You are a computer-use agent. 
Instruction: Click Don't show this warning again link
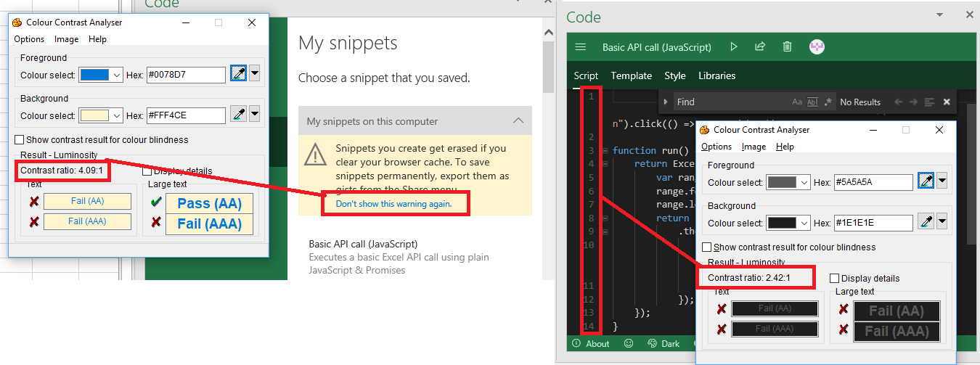pyautogui.click(x=393, y=204)
